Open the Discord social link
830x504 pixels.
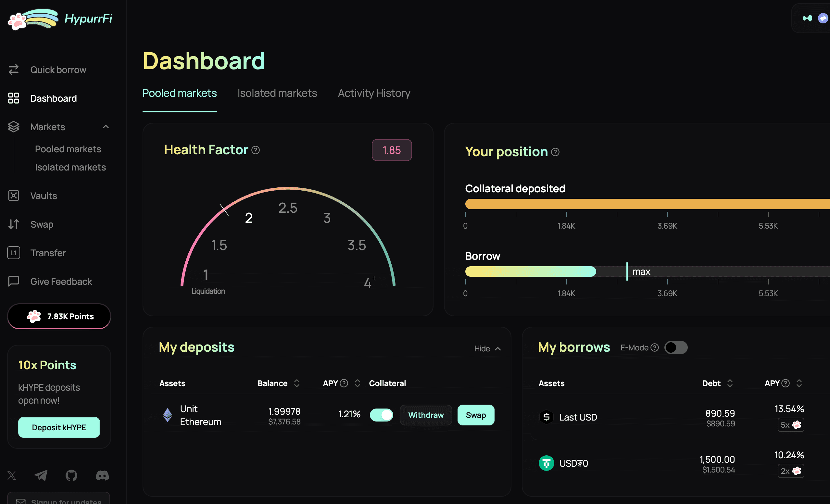(102, 475)
